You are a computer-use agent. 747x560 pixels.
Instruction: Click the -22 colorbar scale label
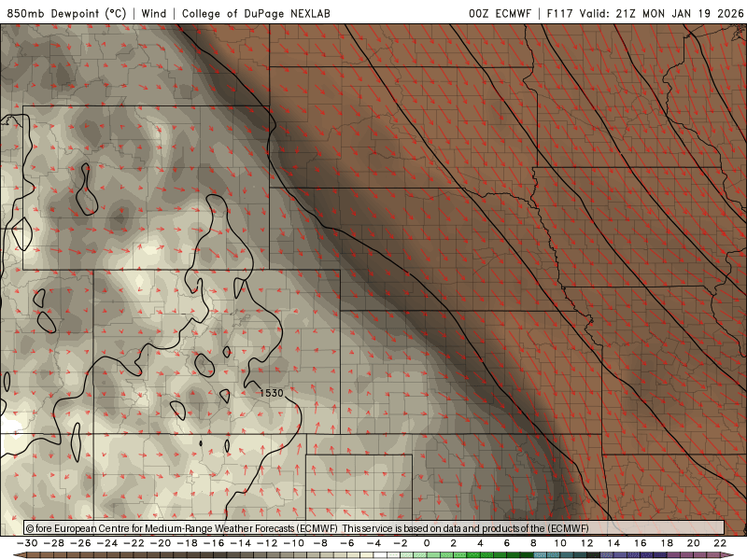coord(134,543)
